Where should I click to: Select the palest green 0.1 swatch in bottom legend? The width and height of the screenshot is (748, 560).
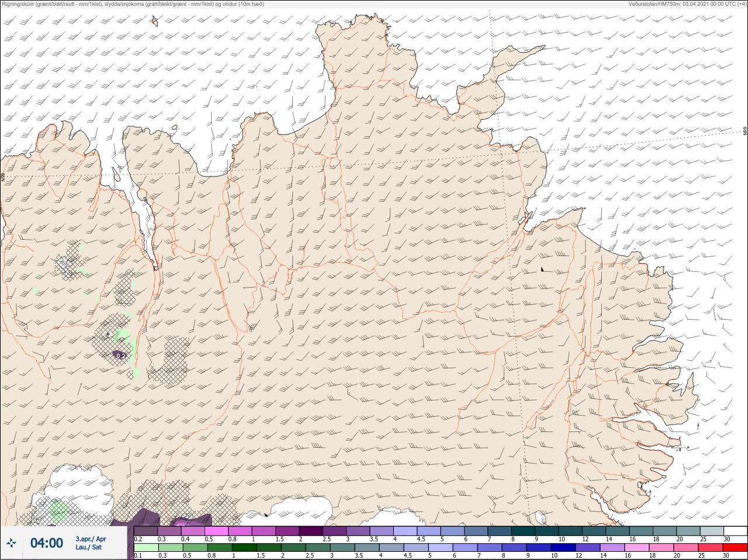[146, 548]
